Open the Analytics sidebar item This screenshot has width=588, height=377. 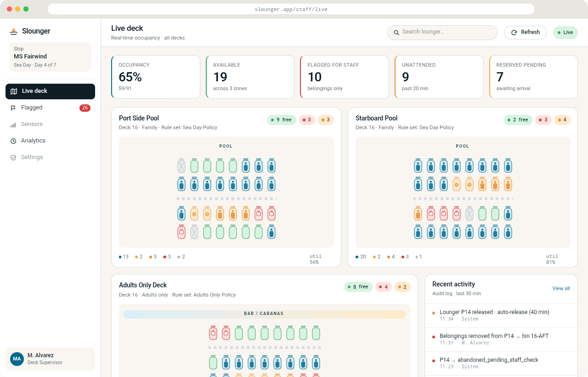[50, 141]
